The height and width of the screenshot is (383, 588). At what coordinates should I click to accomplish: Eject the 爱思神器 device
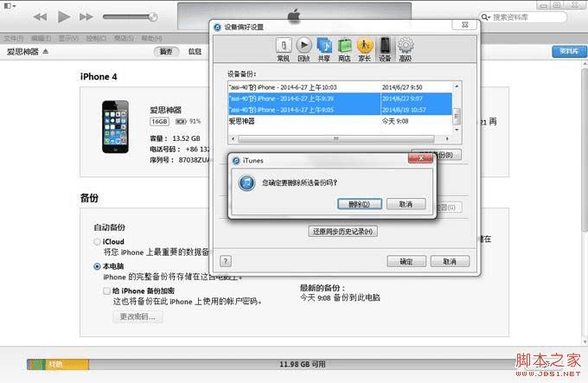pyautogui.click(x=45, y=51)
